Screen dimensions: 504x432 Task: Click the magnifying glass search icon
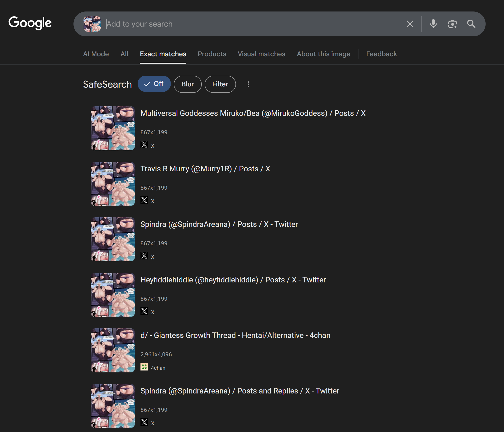click(x=471, y=24)
